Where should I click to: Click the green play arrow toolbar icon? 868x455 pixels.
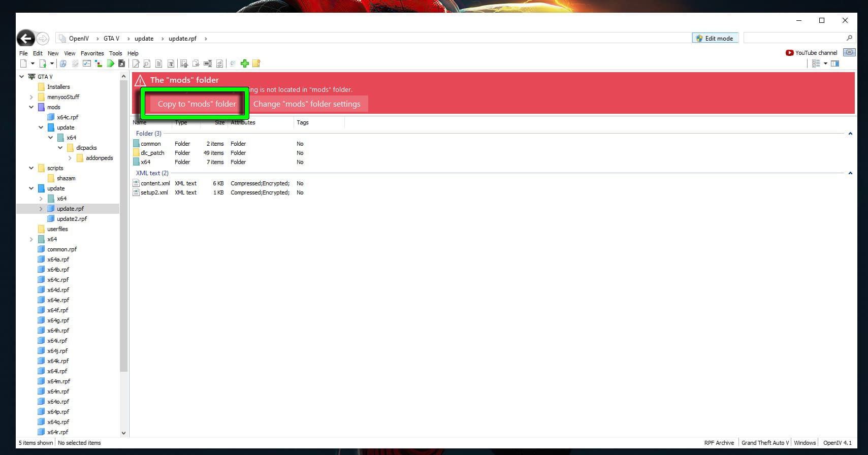point(110,63)
